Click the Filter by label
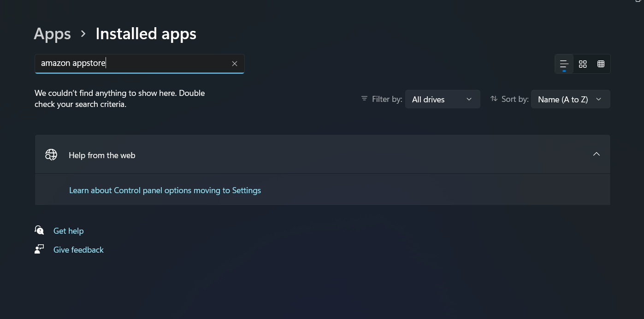Screen dimensions: 644x319 pos(387,99)
